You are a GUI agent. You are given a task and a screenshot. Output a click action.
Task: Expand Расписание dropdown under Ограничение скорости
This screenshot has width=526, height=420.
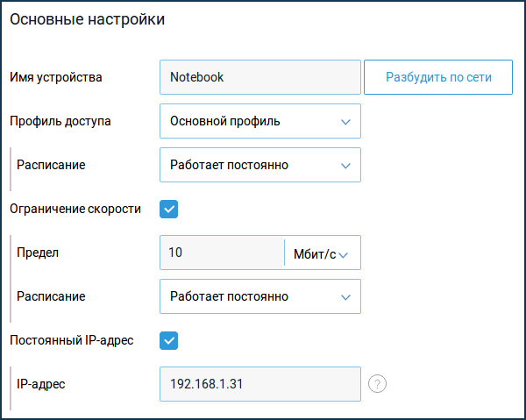pos(259,296)
